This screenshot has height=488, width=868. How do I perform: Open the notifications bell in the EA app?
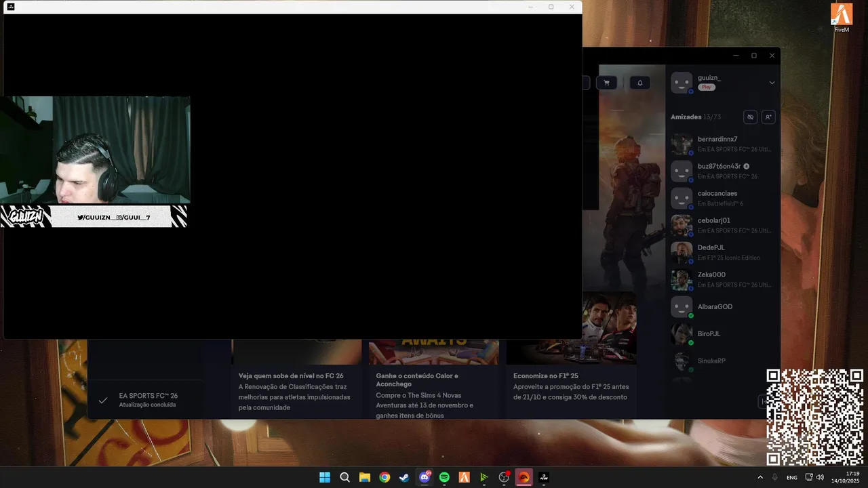[x=639, y=83]
